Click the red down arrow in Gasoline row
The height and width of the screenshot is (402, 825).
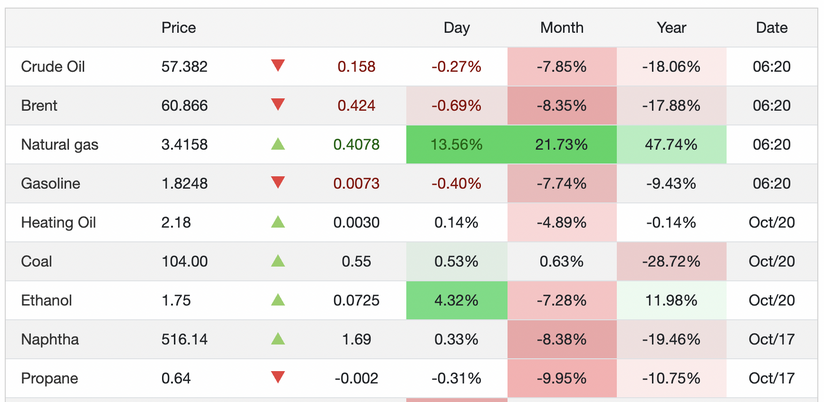click(278, 183)
